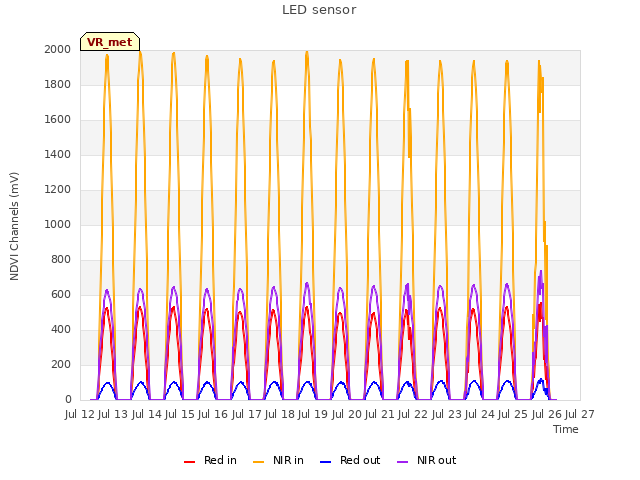Click the Jul 13 x-axis label
Viewport: 640px width, 480px height.
pos(113,414)
